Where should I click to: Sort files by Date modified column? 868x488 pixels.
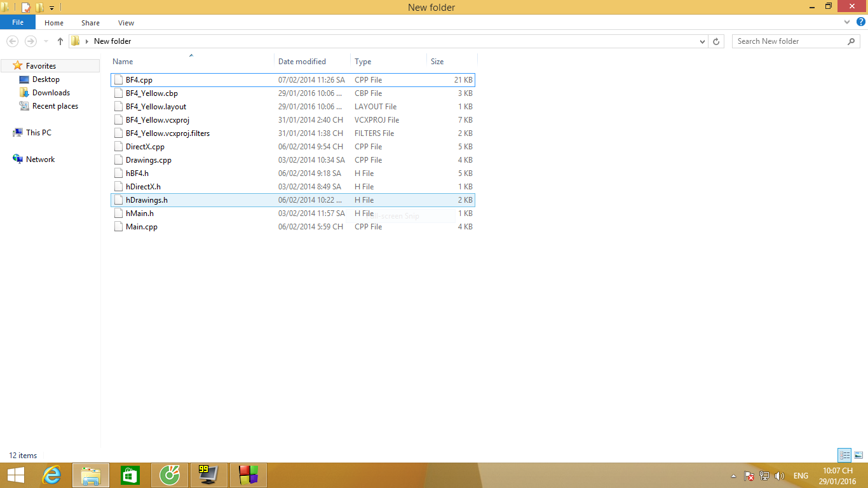[302, 62]
